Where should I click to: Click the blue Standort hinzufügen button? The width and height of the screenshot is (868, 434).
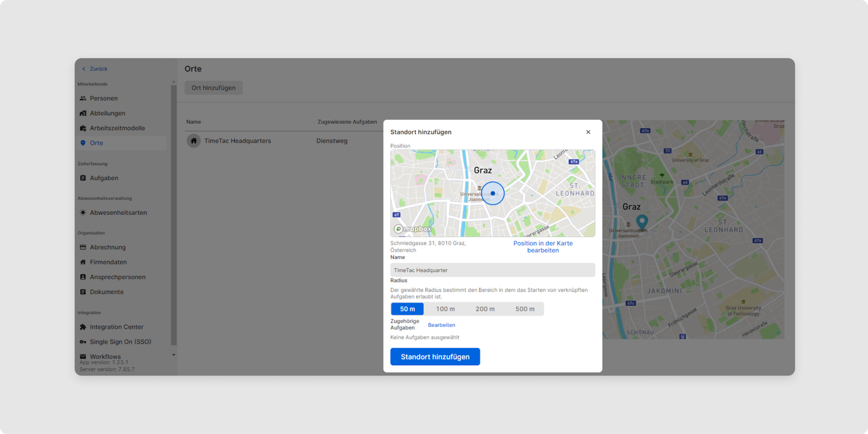[x=435, y=357]
